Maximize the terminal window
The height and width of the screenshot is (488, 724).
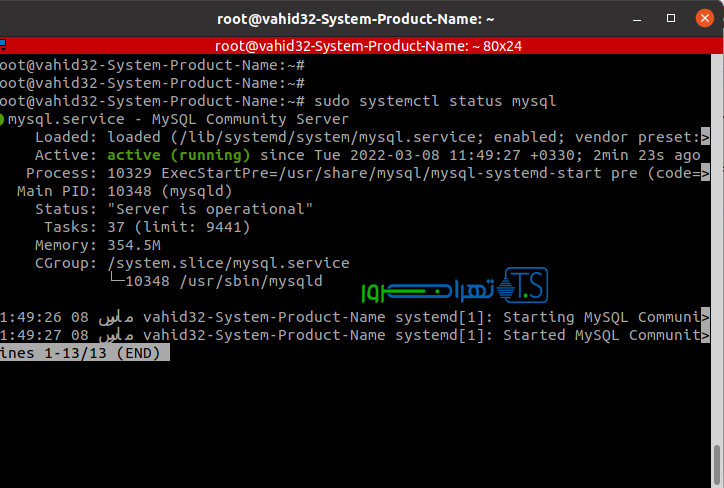coord(672,18)
